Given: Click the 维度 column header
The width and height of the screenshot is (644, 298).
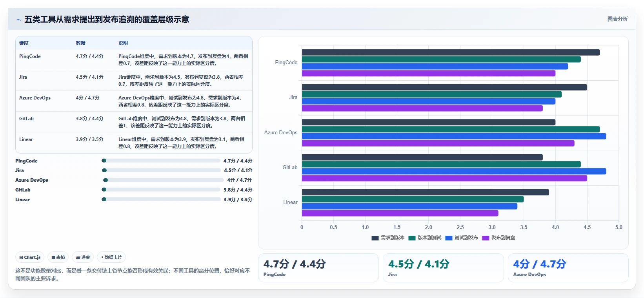Looking at the screenshot, I should coord(24,43).
